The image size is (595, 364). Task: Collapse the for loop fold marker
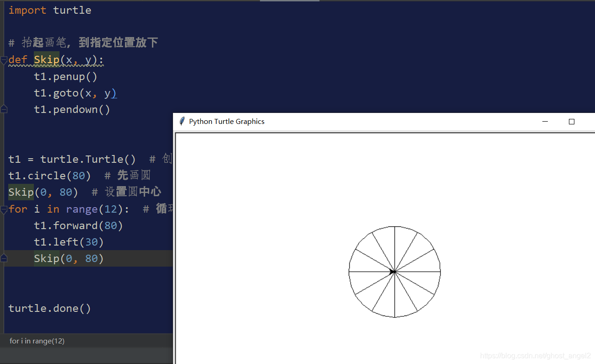click(x=4, y=209)
